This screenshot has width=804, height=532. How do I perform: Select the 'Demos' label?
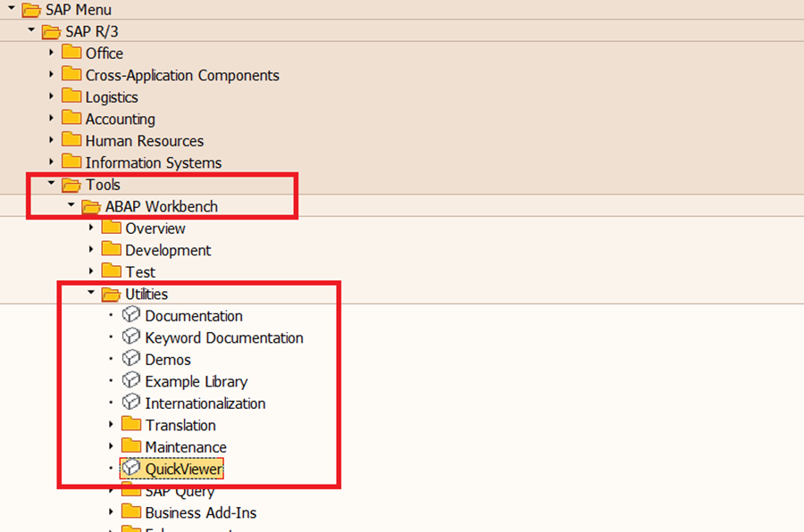point(168,360)
